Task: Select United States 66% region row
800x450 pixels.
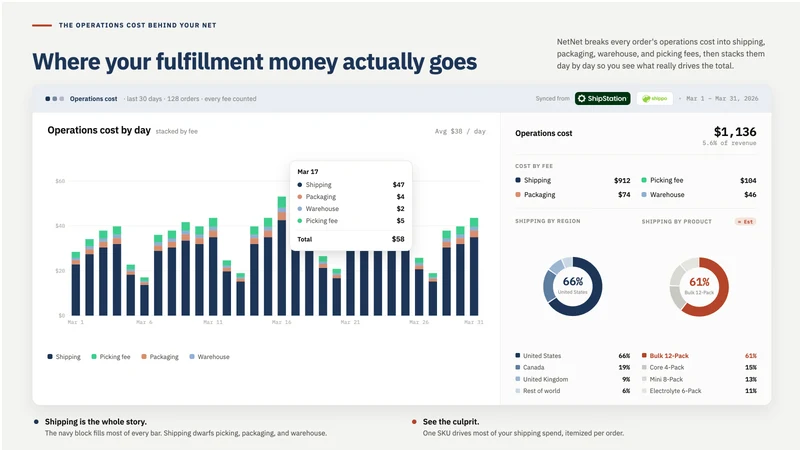Action: [x=572, y=356]
